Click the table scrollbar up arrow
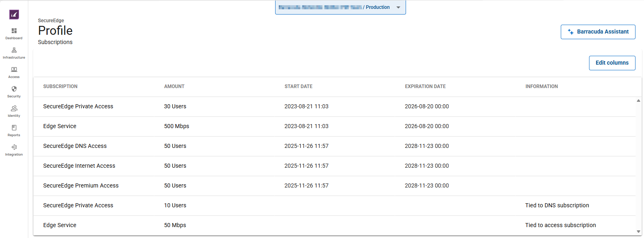Image resolution: width=644 pixels, height=238 pixels. point(638,101)
